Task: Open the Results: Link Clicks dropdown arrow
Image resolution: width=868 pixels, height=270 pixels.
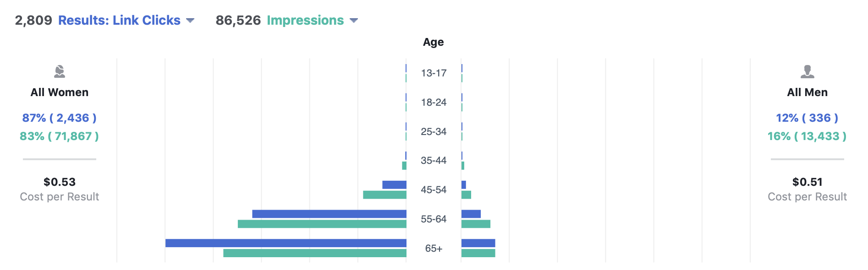Action: tap(190, 21)
